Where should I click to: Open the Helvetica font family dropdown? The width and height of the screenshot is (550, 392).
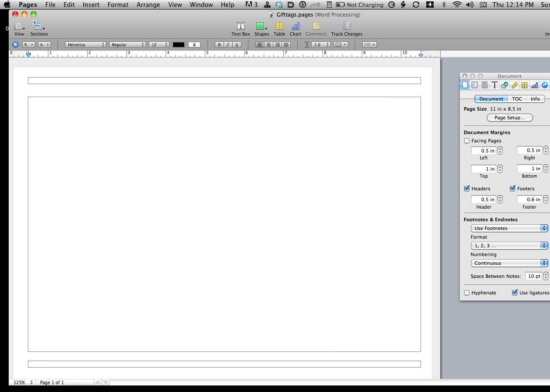[x=85, y=44]
